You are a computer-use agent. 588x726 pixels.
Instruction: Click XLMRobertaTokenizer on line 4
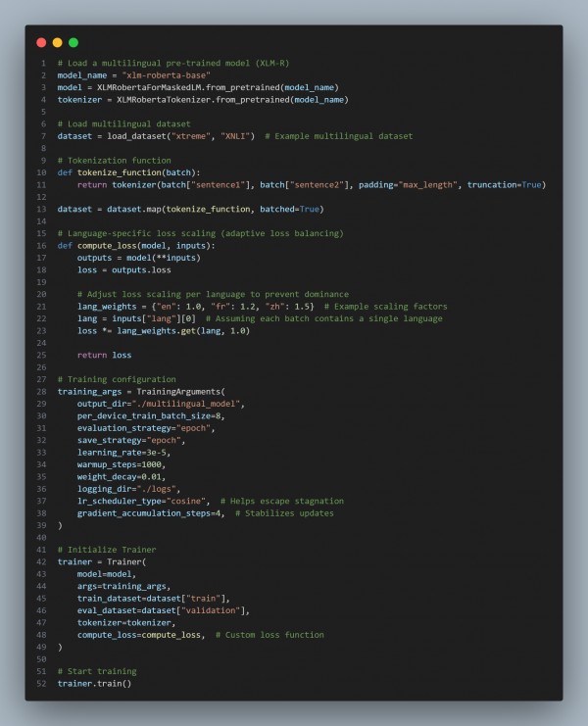pos(164,100)
